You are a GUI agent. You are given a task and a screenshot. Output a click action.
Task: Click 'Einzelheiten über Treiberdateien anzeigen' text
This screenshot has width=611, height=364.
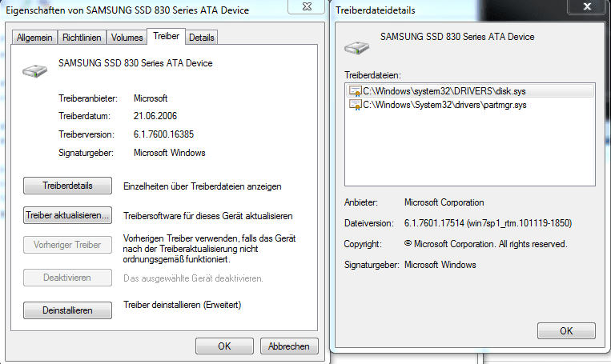click(x=203, y=186)
